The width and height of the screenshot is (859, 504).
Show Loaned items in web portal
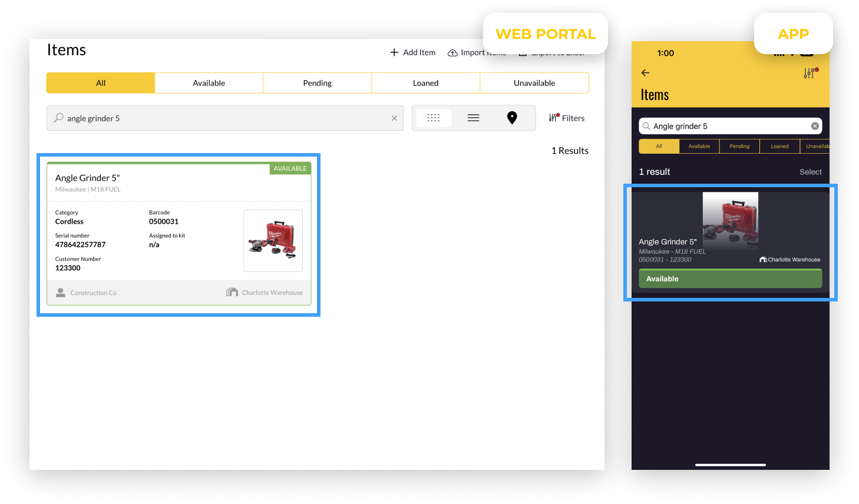pos(425,83)
